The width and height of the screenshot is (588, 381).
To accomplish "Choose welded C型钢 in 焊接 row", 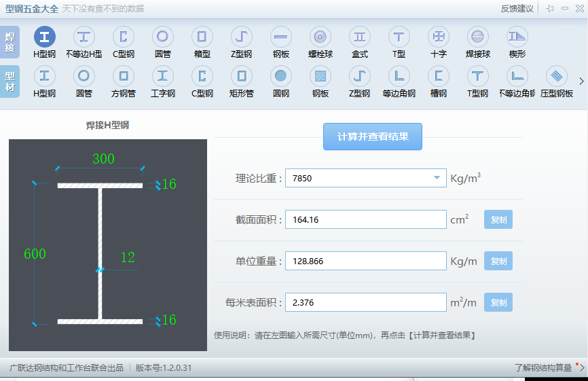I will pyautogui.click(x=124, y=37).
